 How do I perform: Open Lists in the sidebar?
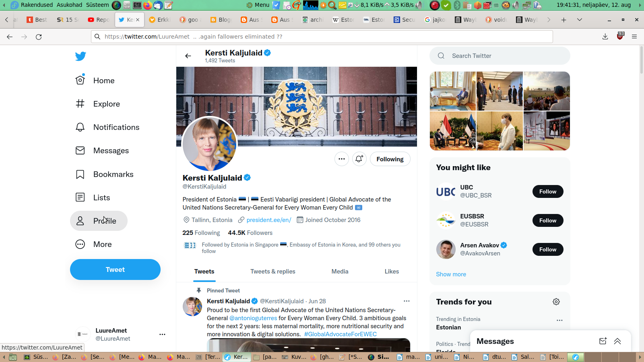tap(93, 197)
